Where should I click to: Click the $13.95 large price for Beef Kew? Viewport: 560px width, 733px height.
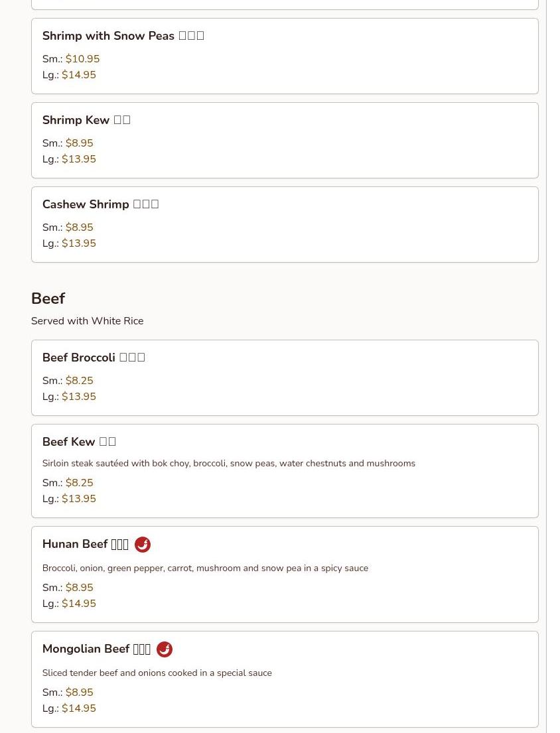point(79,499)
